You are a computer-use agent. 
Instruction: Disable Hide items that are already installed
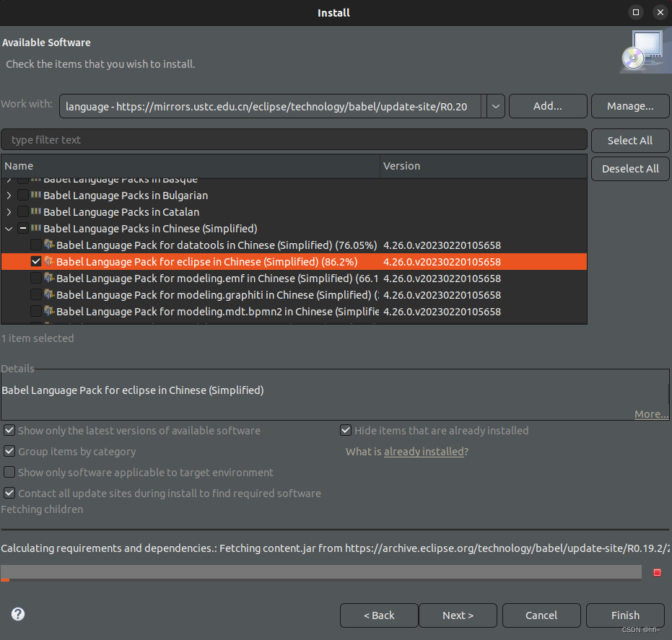pyautogui.click(x=346, y=429)
